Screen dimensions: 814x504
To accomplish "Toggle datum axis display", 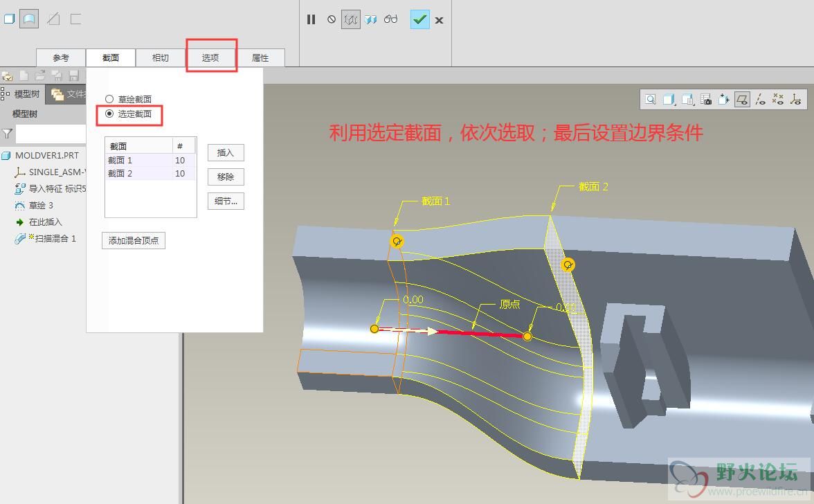I will coord(760,99).
